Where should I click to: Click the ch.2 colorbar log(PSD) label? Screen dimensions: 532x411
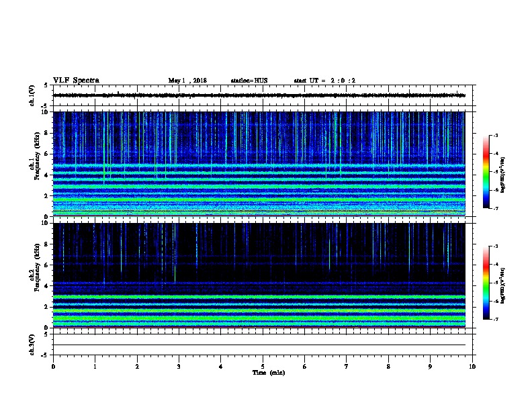503,285
